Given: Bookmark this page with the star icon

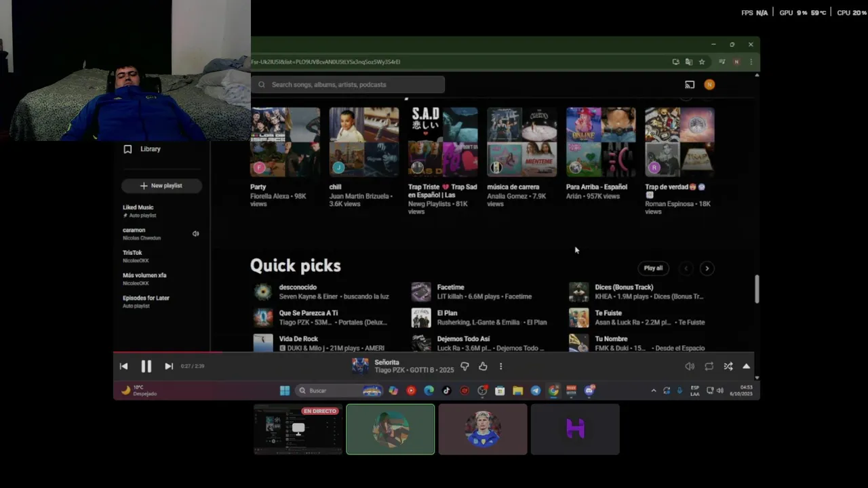Looking at the screenshot, I should click(702, 62).
